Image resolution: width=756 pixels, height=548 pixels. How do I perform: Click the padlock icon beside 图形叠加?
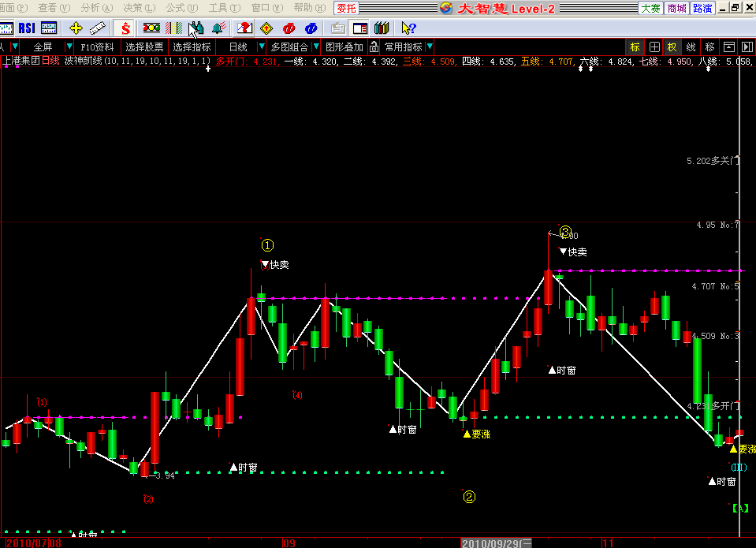374,47
